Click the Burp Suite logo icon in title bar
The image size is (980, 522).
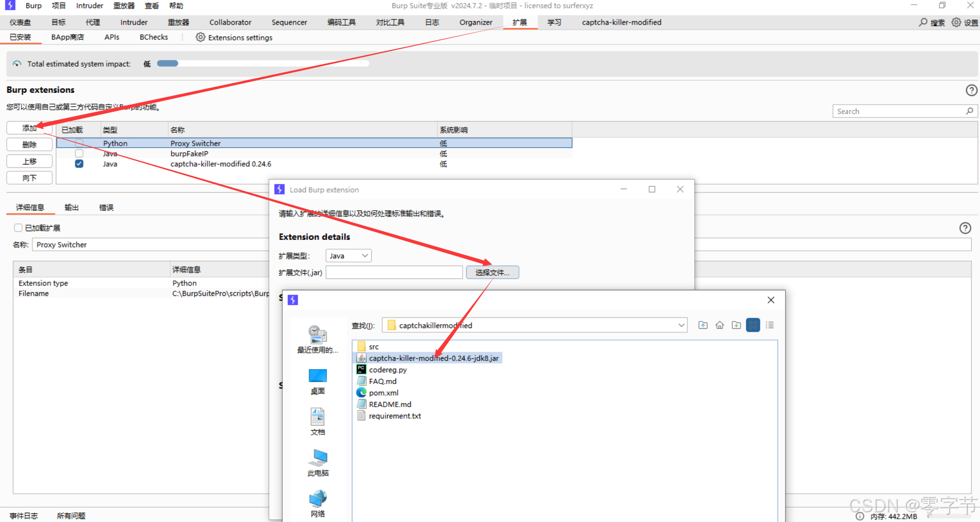click(x=10, y=6)
